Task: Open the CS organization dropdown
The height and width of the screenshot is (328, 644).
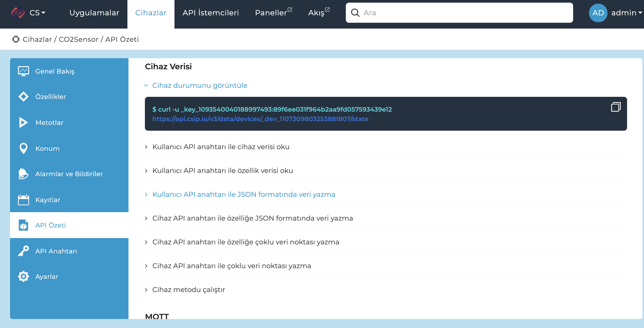Action: point(37,13)
